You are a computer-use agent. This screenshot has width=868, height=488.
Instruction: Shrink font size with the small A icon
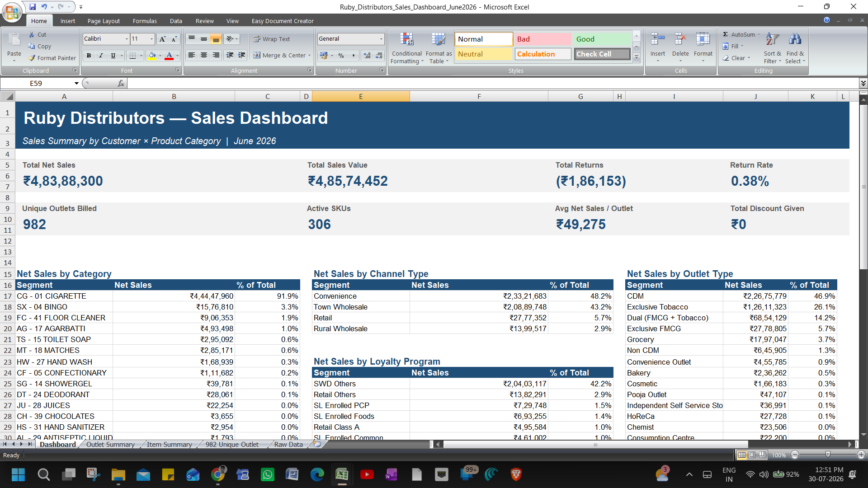[x=174, y=39]
